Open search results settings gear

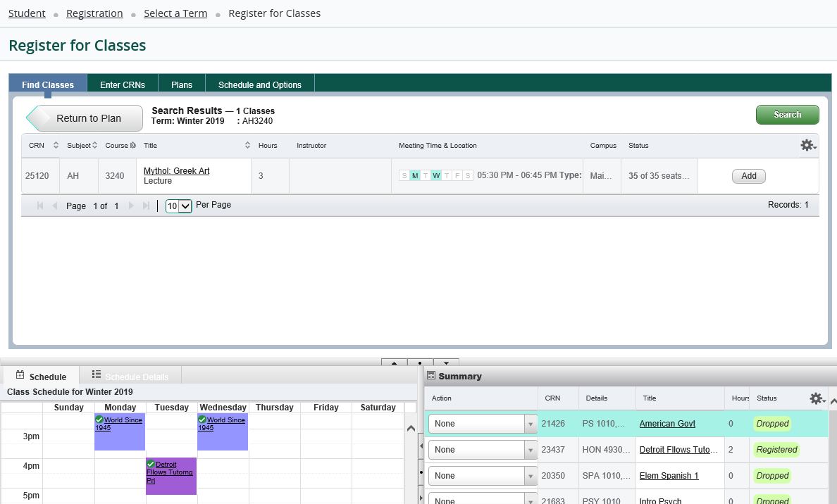tap(808, 145)
